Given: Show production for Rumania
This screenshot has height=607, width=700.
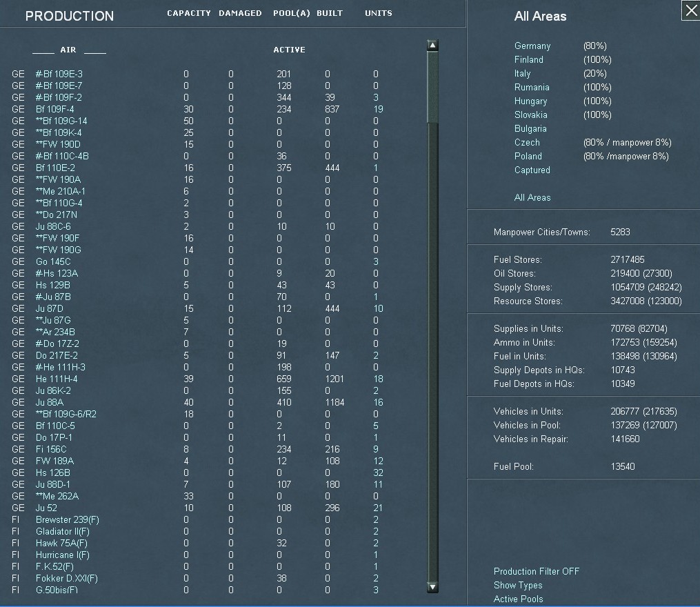Looking at the screenshot, I should (532, 87).
